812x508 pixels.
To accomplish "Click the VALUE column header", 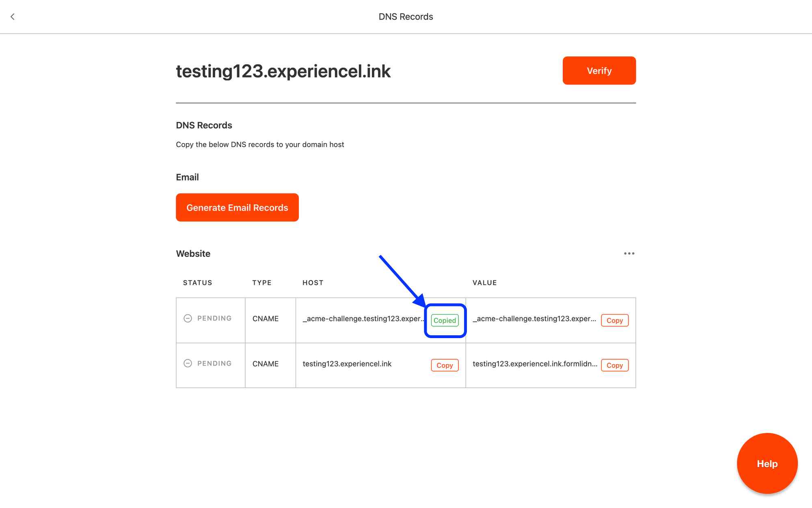I will point(484,283).
